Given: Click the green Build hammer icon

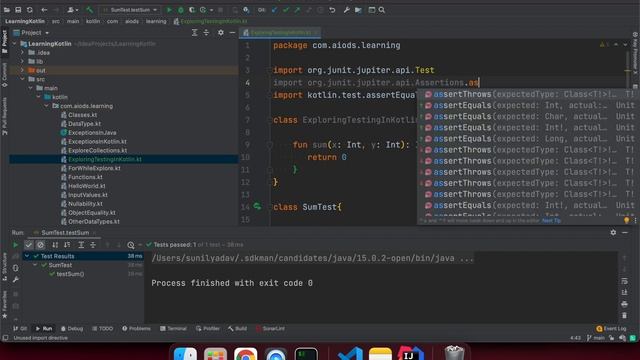Looking at the screenshot, I should pos(89,10).
